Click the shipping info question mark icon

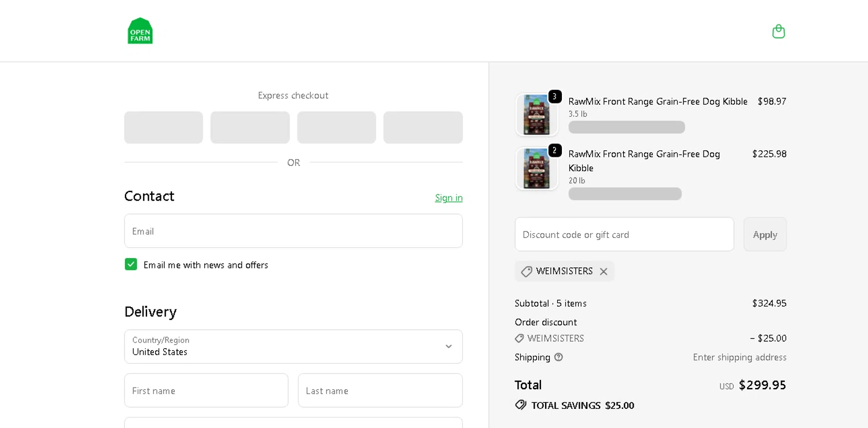pyautogui.click(x=558, y=357)
